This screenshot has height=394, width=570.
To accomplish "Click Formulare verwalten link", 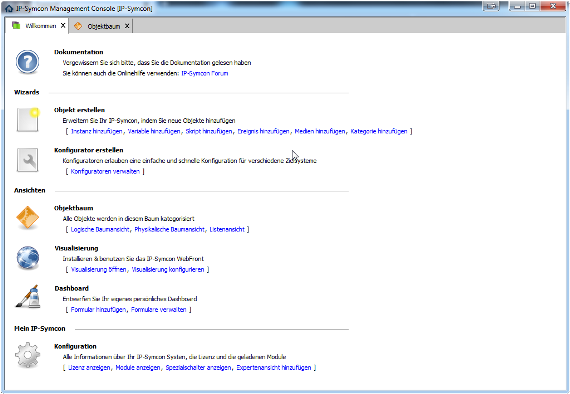I will [x=158, y=309].
